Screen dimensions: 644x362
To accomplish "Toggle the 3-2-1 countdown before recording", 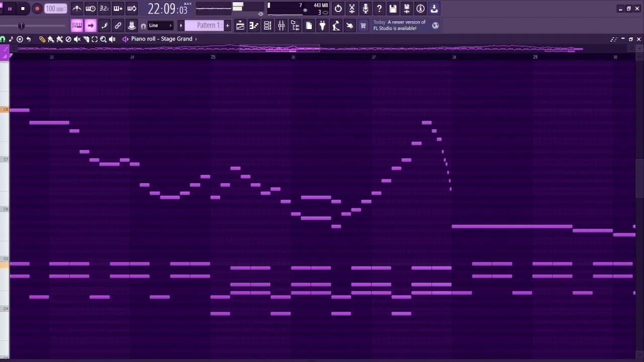I will (104, 9).
